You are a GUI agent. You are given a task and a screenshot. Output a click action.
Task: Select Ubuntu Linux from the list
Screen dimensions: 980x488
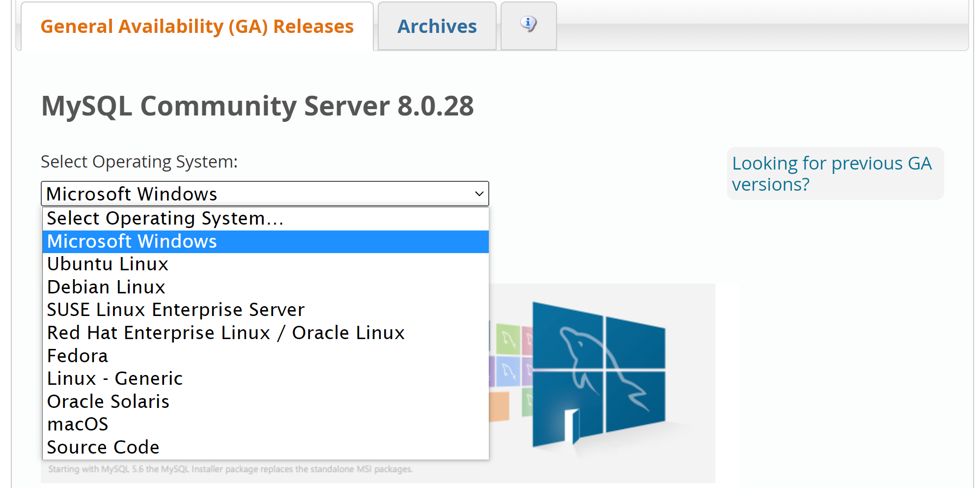266,264
